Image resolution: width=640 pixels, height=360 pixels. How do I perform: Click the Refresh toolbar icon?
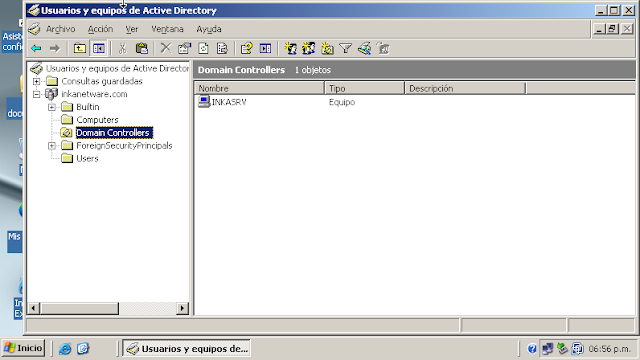coord(203,49)
